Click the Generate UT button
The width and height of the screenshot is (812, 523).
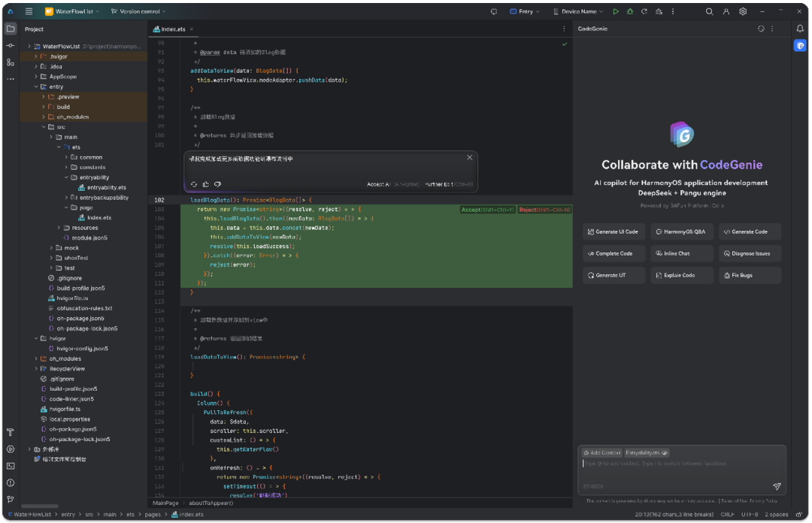pyautogui.click(x=614, y=276)
